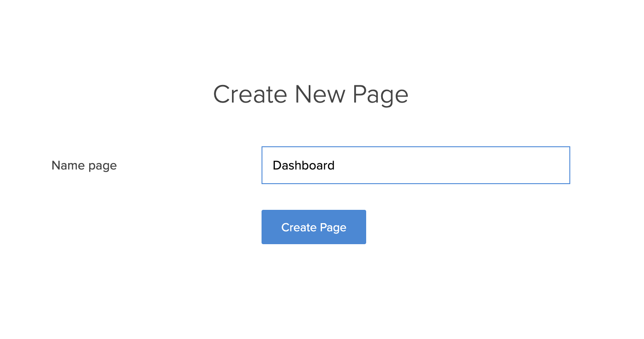Viewport: 644px width, 339px height.
Task: Click the word New in the heading
Action: click(320, 94)
